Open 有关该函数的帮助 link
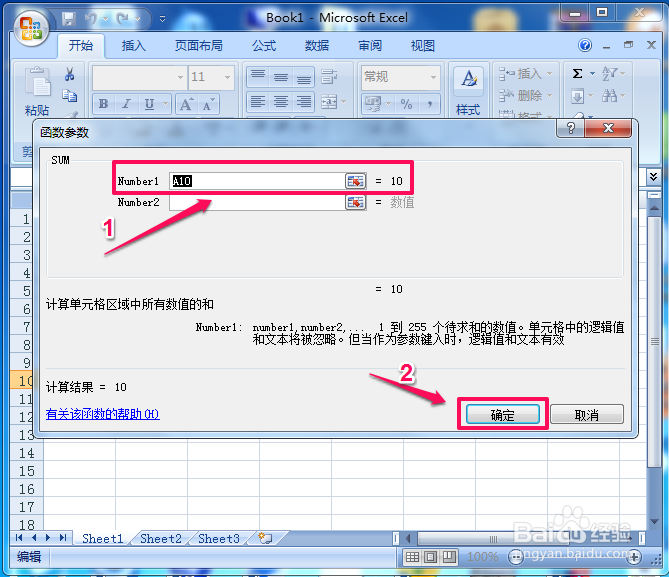Image resolution: width=669 pixels, height=577 pixels. 103,414
